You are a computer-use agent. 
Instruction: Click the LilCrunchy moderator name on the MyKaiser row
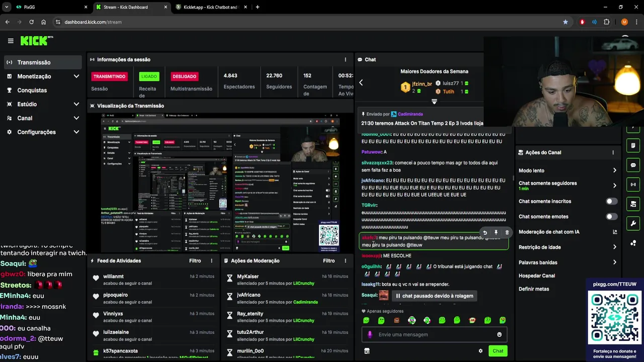tap(303, 284)
